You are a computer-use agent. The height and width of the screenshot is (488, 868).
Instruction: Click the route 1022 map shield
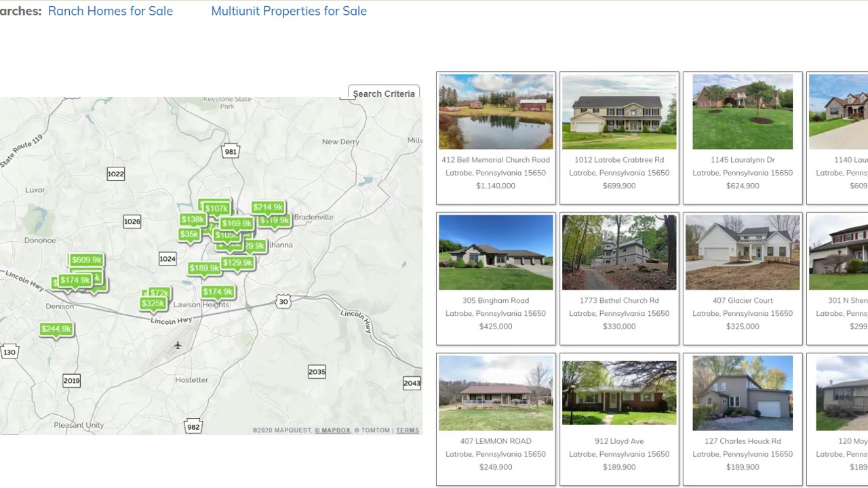(x=116, y=174)
